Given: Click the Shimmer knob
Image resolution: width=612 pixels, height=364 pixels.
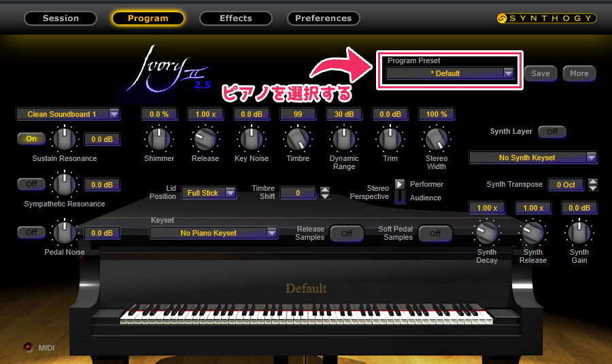Looking at the screenshot, I should pos(159,139).
